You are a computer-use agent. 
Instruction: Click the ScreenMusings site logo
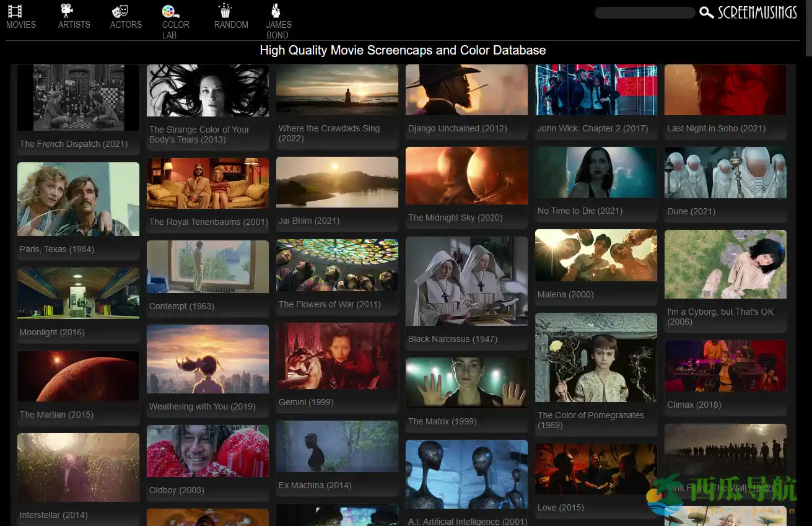tap(757, 12)
